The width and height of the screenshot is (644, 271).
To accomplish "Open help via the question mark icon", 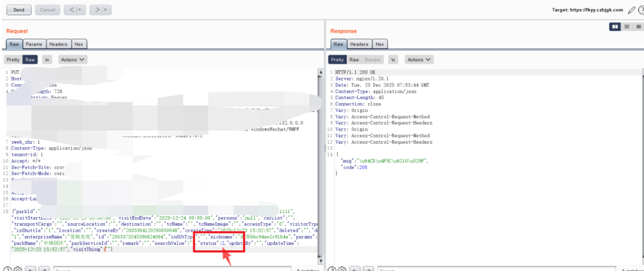I will pos(641,10).
